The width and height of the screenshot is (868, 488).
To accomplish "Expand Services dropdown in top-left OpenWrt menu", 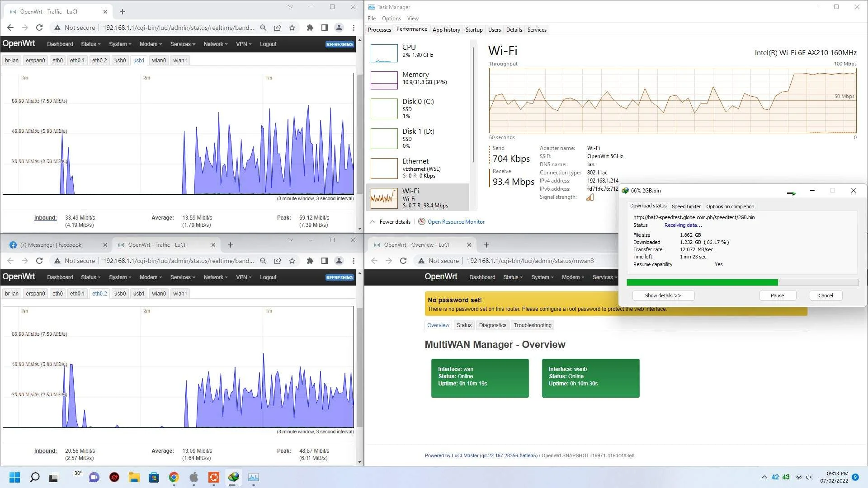I will [x=183, y=44].
